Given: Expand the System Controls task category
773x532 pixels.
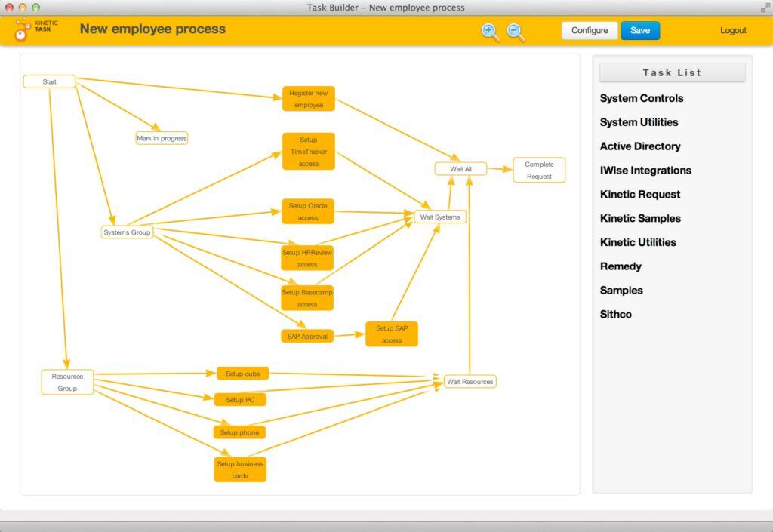Looking at the screenshot, I should [x=642, y=98].
